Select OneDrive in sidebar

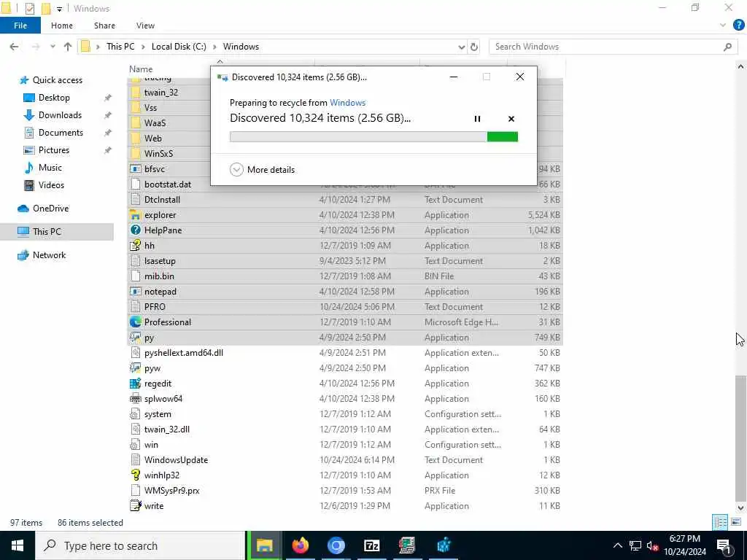pyautogui.click(x=50, y=209)
